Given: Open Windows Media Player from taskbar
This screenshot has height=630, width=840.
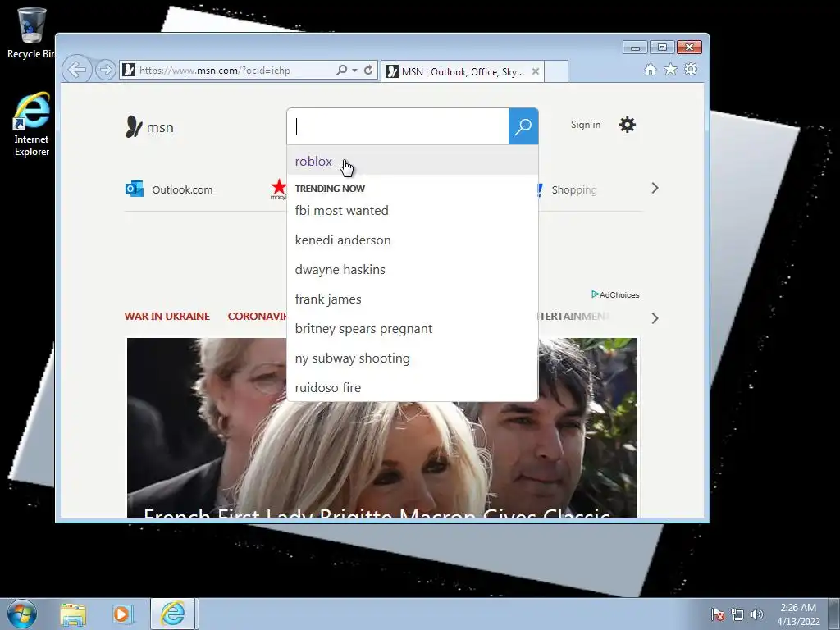Looking at the screenshot, I should (x=122, y=614).
